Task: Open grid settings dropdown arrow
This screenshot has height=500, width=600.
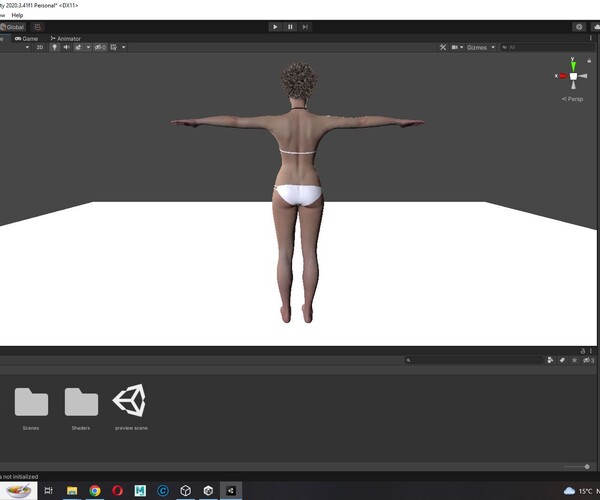Action: (124, 47)
